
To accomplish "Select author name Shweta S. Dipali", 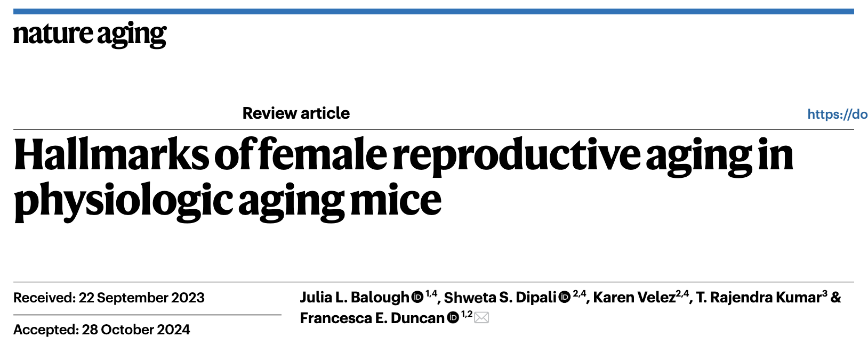I will (500, 298).
